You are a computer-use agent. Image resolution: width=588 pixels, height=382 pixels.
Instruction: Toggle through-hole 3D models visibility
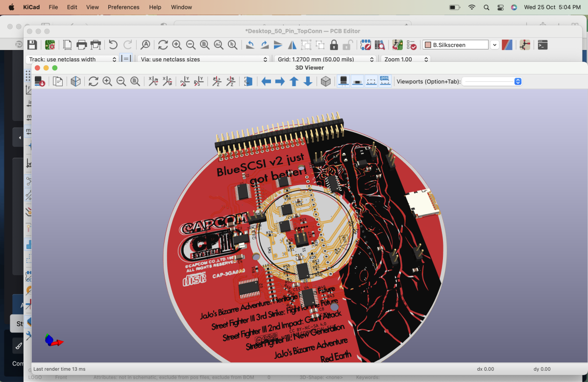tap(343, 82)
